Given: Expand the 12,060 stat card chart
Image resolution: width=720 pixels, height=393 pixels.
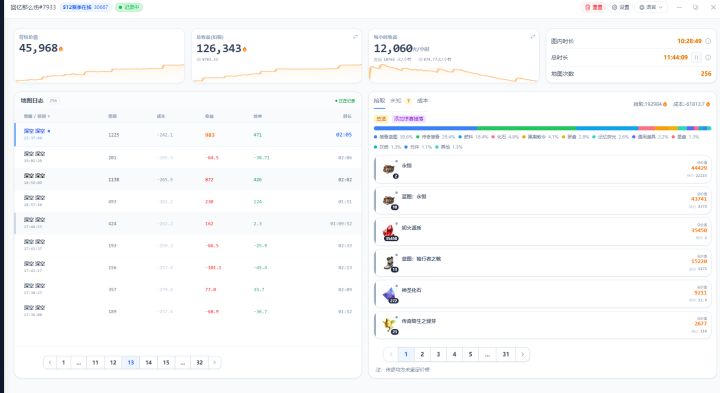Looking at the screenshot, I should [x=533, y=37].
